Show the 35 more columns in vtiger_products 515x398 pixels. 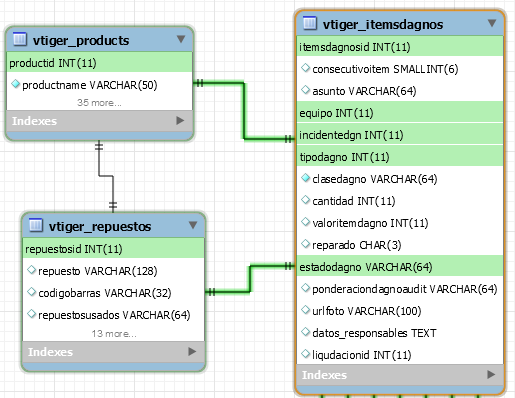[99, 102]
